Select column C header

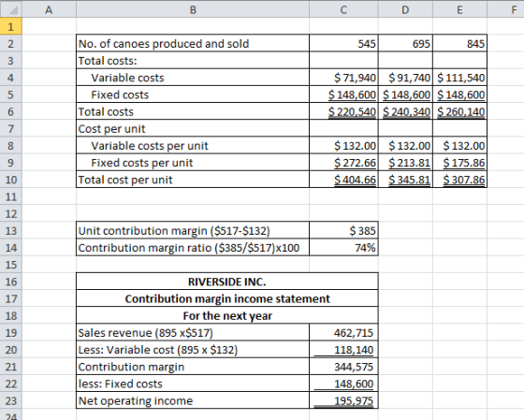click(x=344, y=9)
